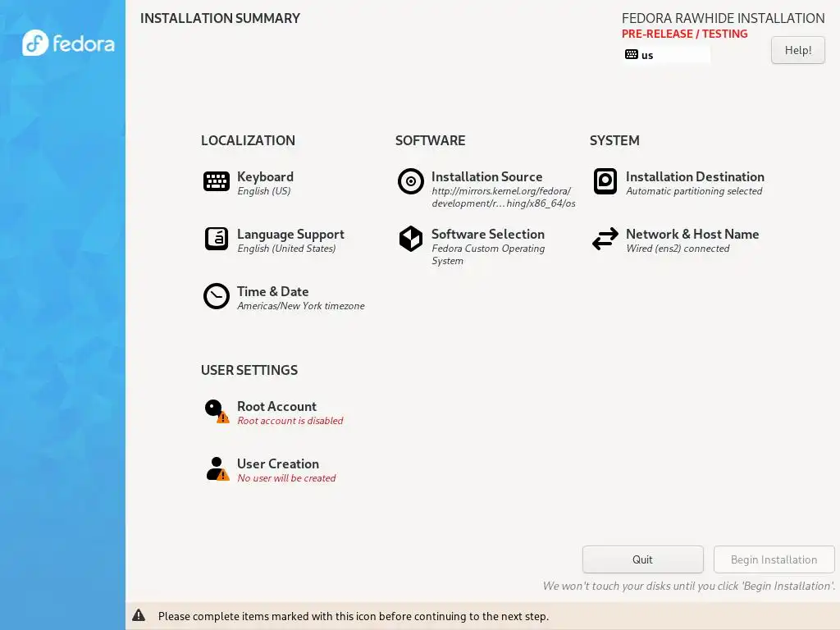Open the Keyboard settings label
The width and height of the screenshot is (840, 630).
265,177
